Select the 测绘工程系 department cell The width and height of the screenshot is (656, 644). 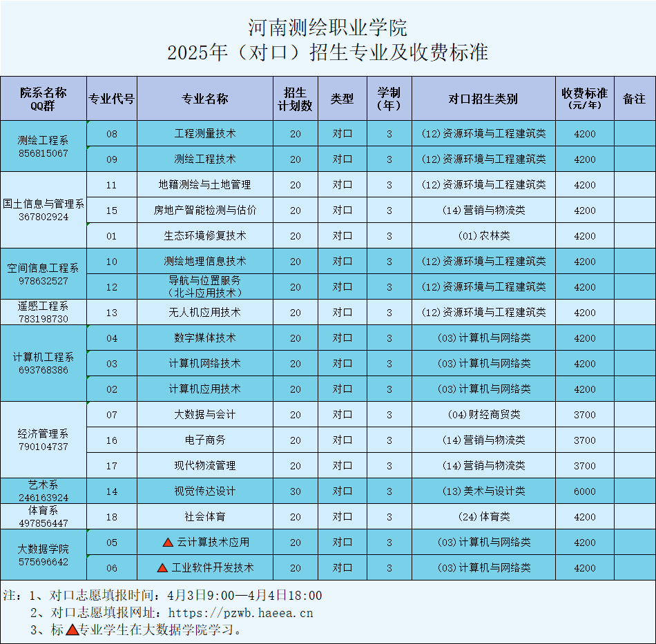click(x=44, y=146)
